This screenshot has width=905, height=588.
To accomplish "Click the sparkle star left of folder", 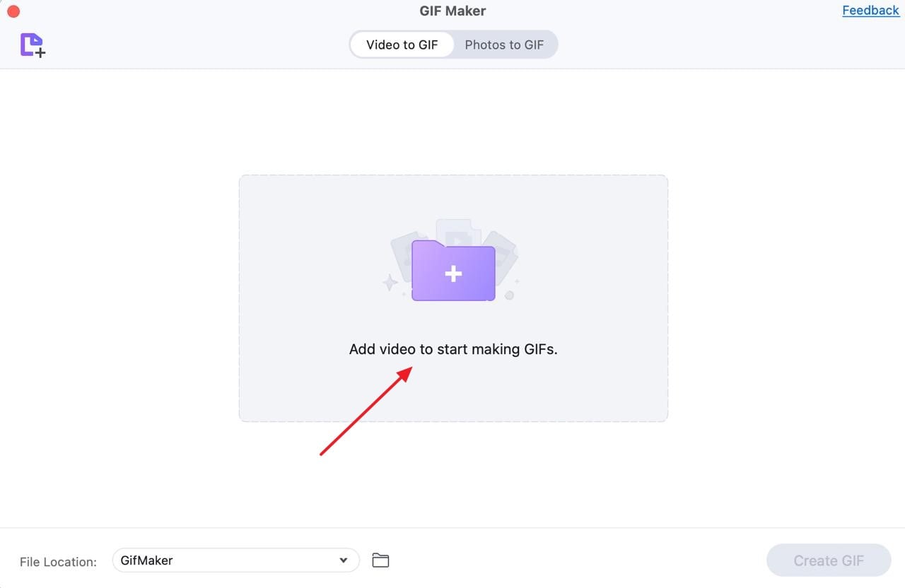I will point(390,283).
